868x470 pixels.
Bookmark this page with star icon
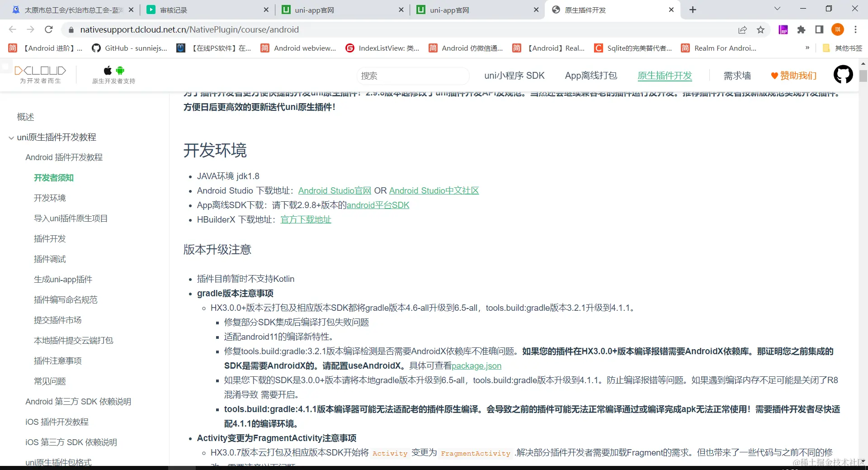pyautogui.click(x=760, y=29)
